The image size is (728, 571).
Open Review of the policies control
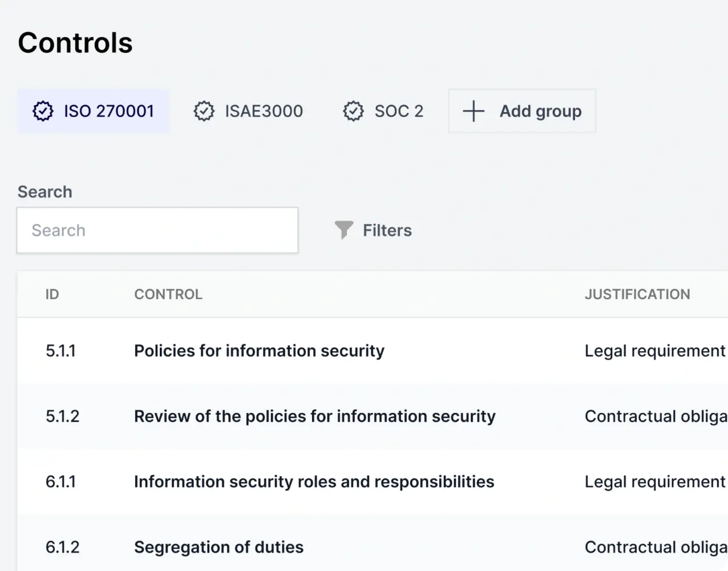click(x=314, y=416)
